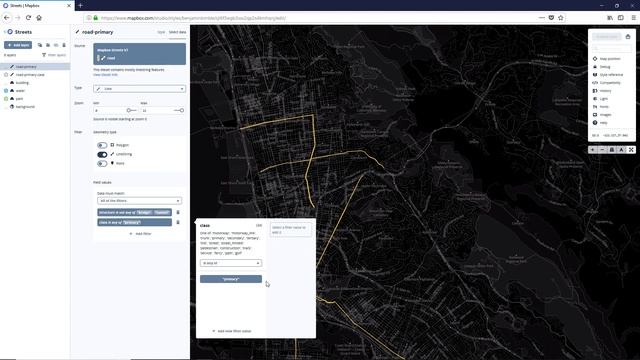Click the color dot of park layer
The width and height of the screenshot is (640, 360).
click(x=6, y=99)
